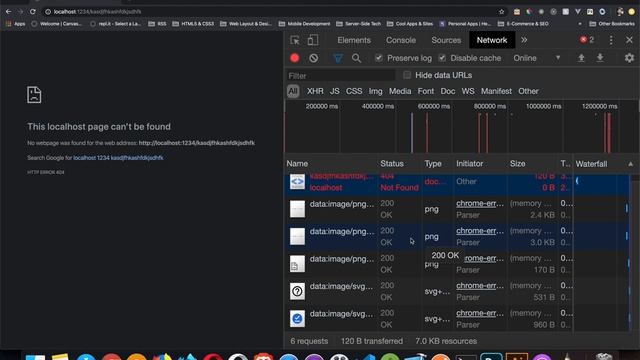This screenshot has height=360, width=640.
Task: Select the 2.4 KB png request row
Action: click(457, 209)
